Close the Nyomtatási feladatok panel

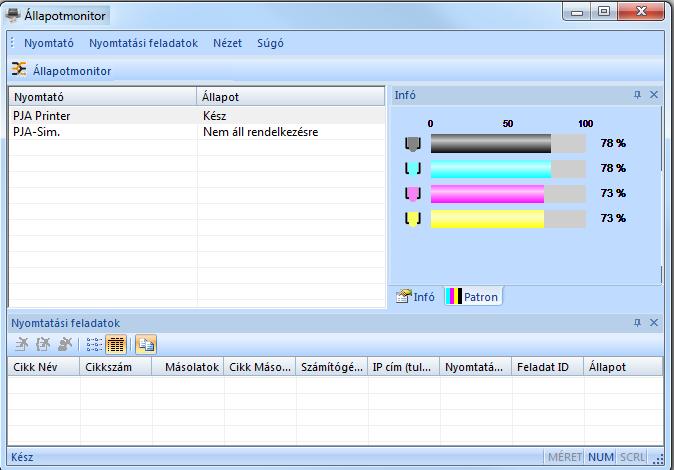pyautogui.click(x=654, y=323)
